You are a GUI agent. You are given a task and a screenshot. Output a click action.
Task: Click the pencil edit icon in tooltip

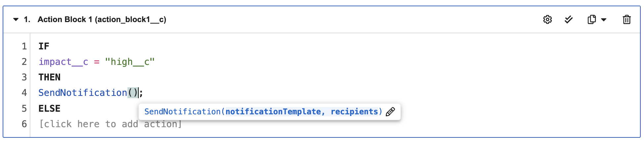click(390, 112)
